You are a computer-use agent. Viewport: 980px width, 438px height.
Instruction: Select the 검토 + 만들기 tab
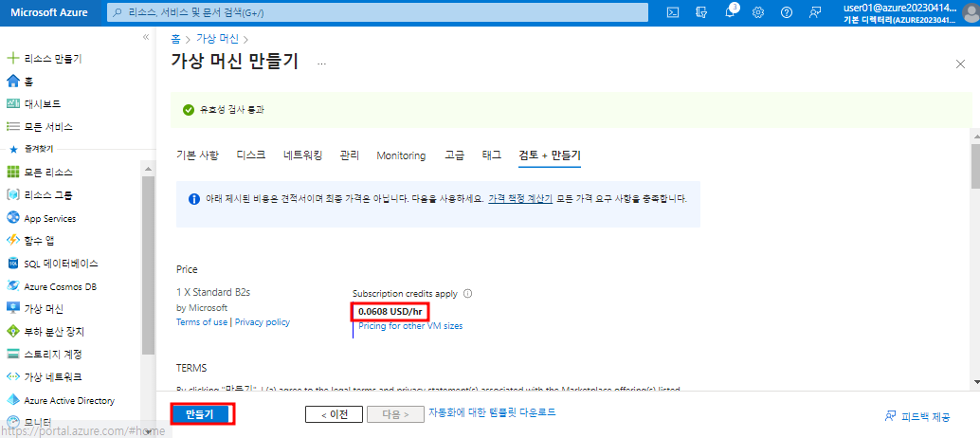click(550, 155)
